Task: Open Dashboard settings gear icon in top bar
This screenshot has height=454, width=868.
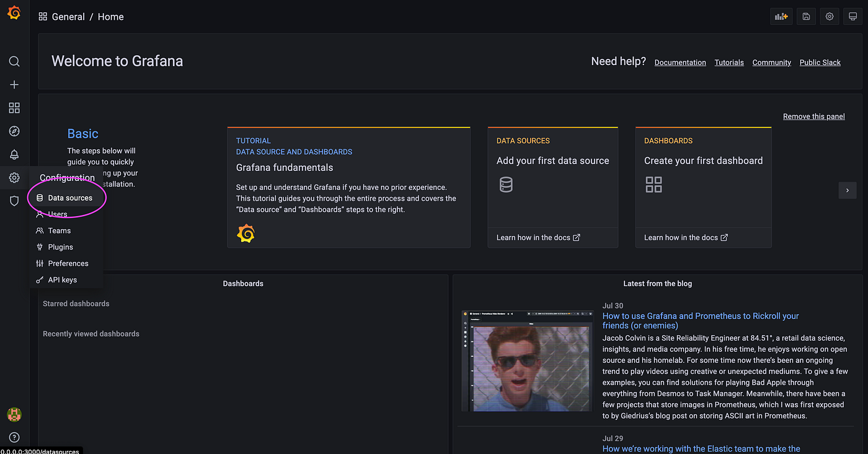Action: pos(830,17)
